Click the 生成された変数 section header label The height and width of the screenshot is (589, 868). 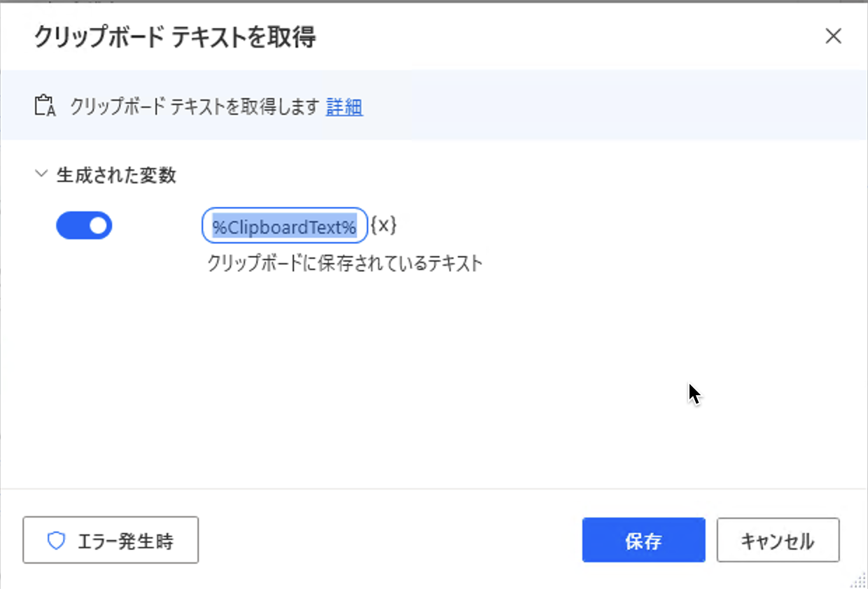tap(116, 176)
